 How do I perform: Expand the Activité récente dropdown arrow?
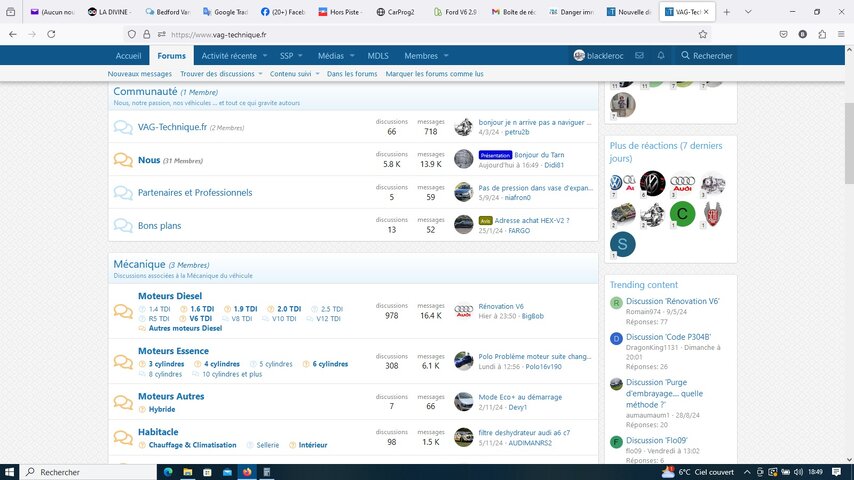click(265, 56)
